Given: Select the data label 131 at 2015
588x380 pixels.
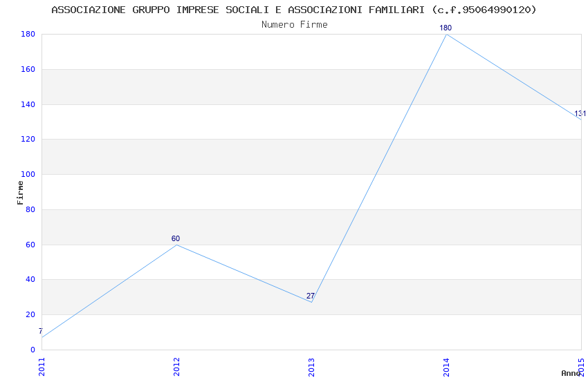Looking at the screenshot, I should click(x=580, y=113).
